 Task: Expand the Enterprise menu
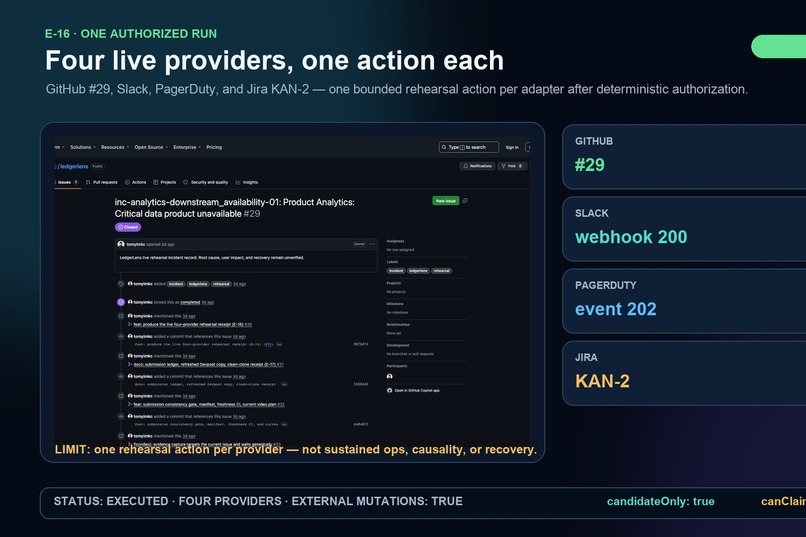click(187, 147)
